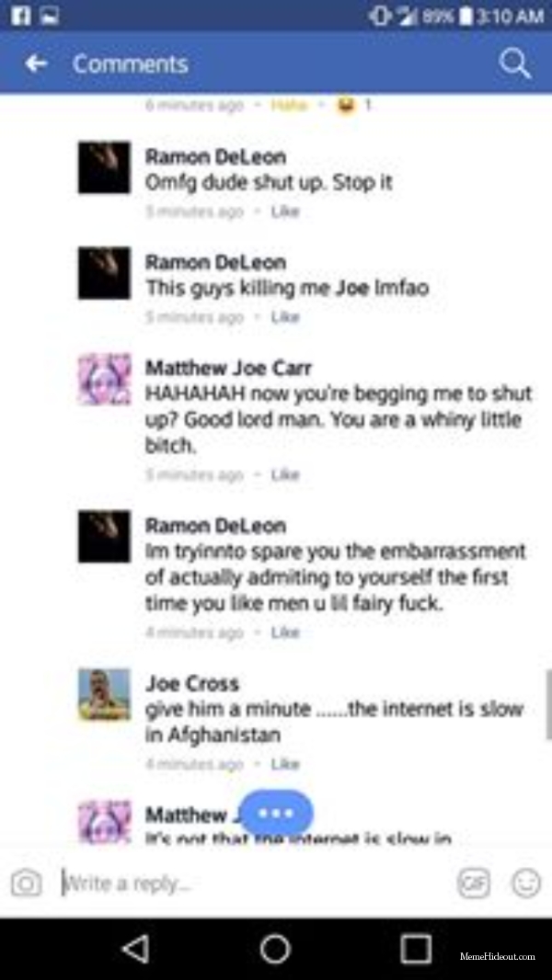View Matthew Joe Carr's purple avatar
This screenshot has height=980, width=552.
point(104,379)
